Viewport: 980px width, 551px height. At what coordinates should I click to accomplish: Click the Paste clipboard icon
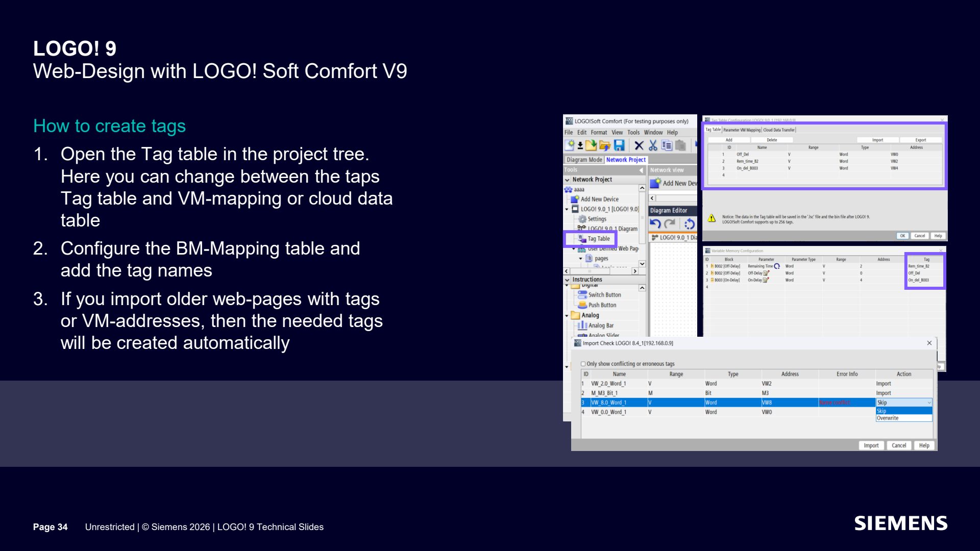pos(680,146)
